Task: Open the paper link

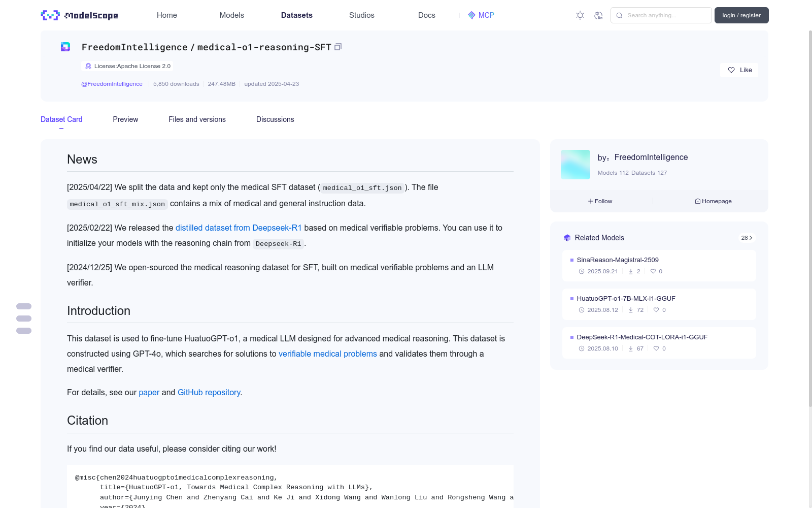Action: pyautogui.click(x=149, y=393)
